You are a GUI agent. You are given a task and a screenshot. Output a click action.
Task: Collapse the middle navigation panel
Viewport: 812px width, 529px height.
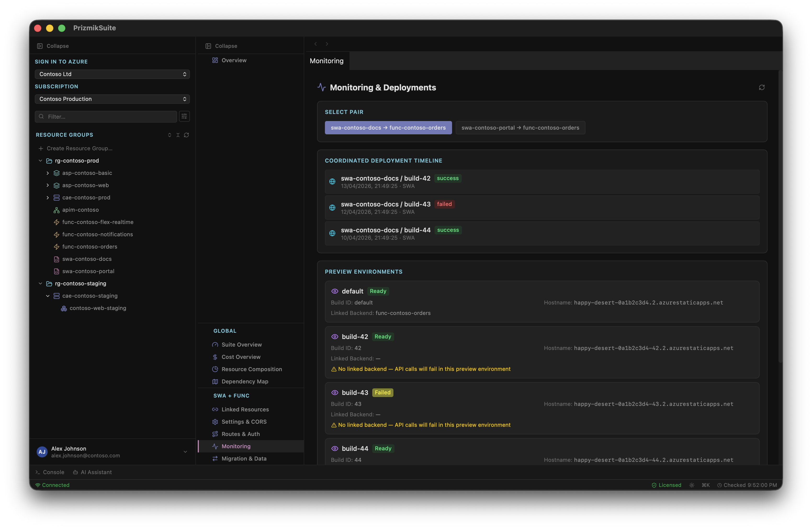tap(221, 46)
